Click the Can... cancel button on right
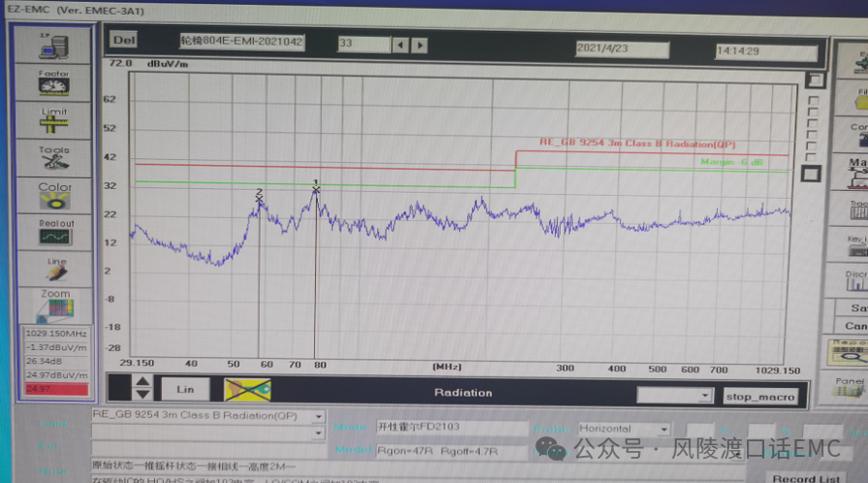Screen dimensions: 868x483 coord(853,326)
